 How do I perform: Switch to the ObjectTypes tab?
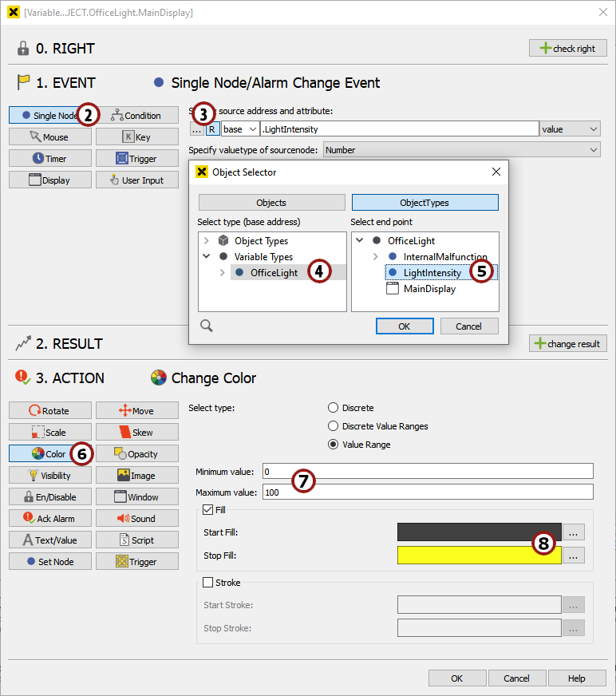click(424, 203)
